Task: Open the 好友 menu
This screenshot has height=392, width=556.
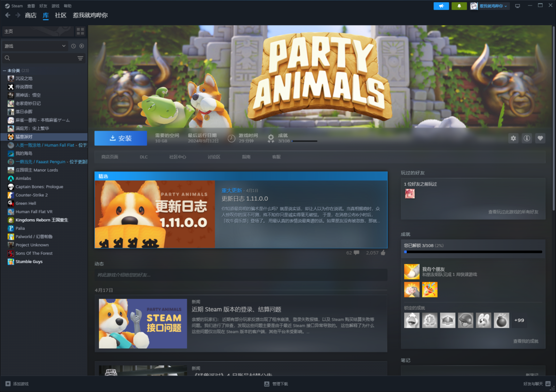Action: coord(43,6)
